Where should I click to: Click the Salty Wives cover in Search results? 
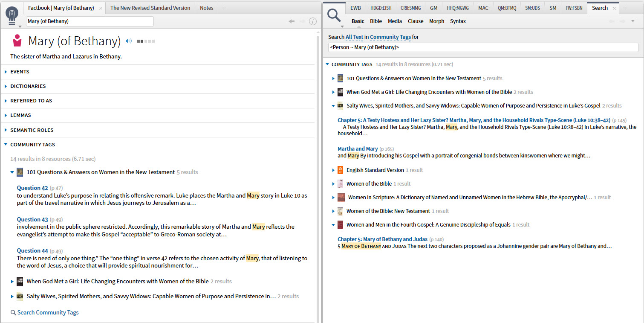pos(340,106)
